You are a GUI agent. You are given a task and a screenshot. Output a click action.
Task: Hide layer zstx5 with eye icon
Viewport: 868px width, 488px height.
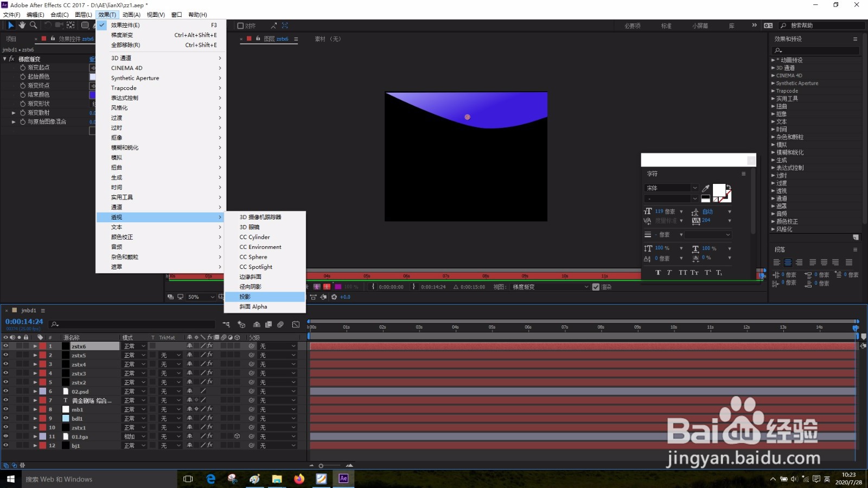6,355
